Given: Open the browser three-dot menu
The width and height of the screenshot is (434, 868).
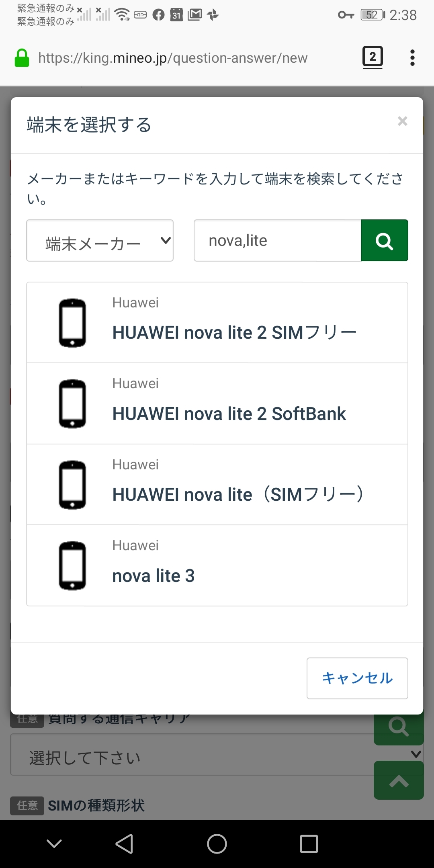Looking at the screenshot, I should click(412, 58).
